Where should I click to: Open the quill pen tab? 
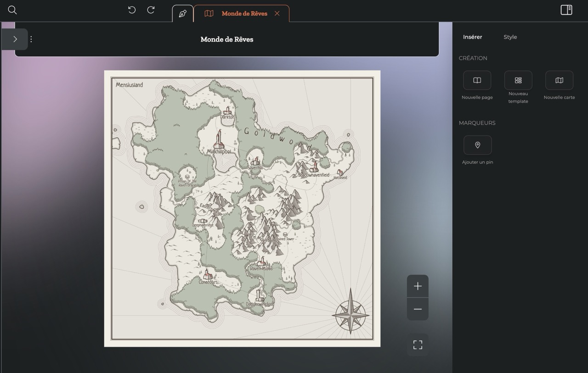coord(182,14)
